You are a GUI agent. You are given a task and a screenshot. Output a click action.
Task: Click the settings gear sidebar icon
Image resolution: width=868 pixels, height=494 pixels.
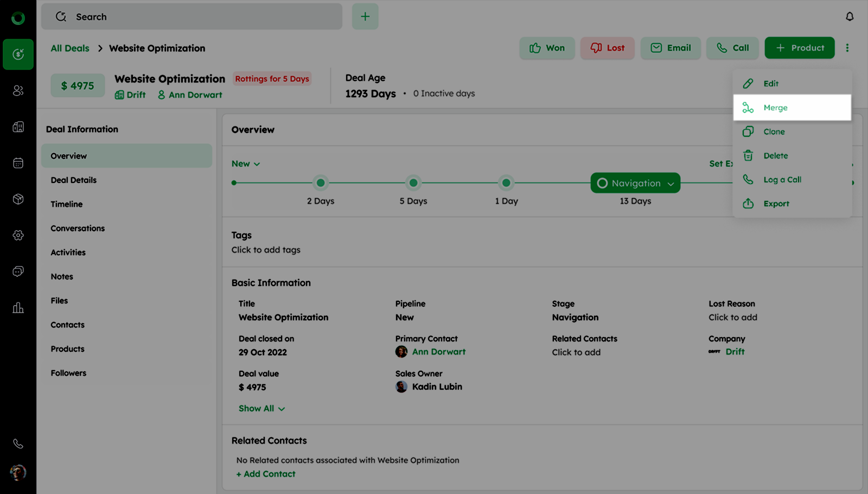[18, 235]
